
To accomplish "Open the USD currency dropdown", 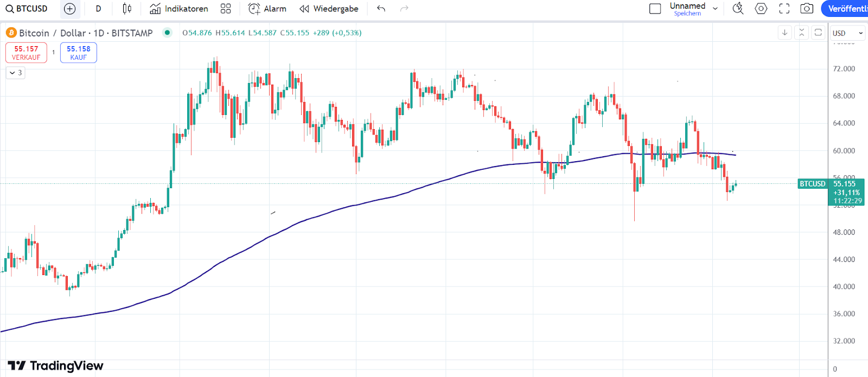I will coord(847,33).
